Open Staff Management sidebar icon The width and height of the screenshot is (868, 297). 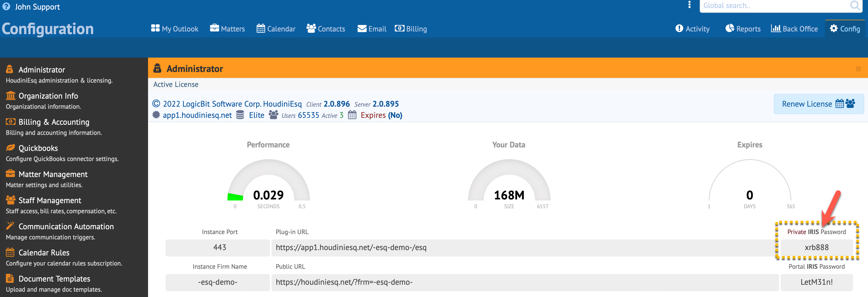coord(10,200)
